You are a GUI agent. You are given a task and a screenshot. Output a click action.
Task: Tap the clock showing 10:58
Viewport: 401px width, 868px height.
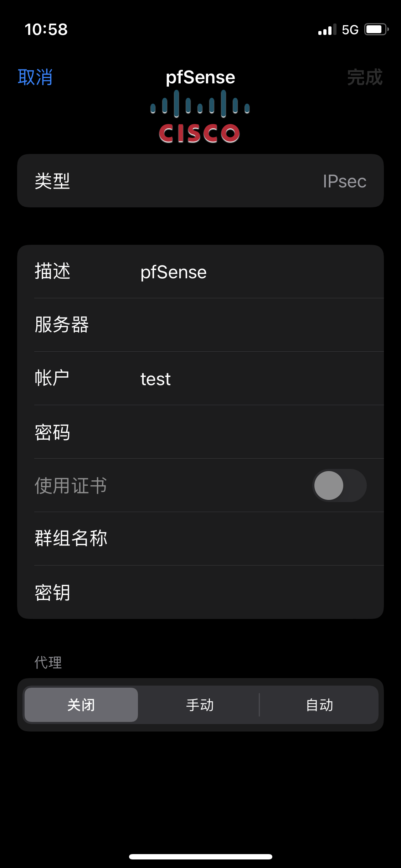pyautogui.click(x=46, y=30)
